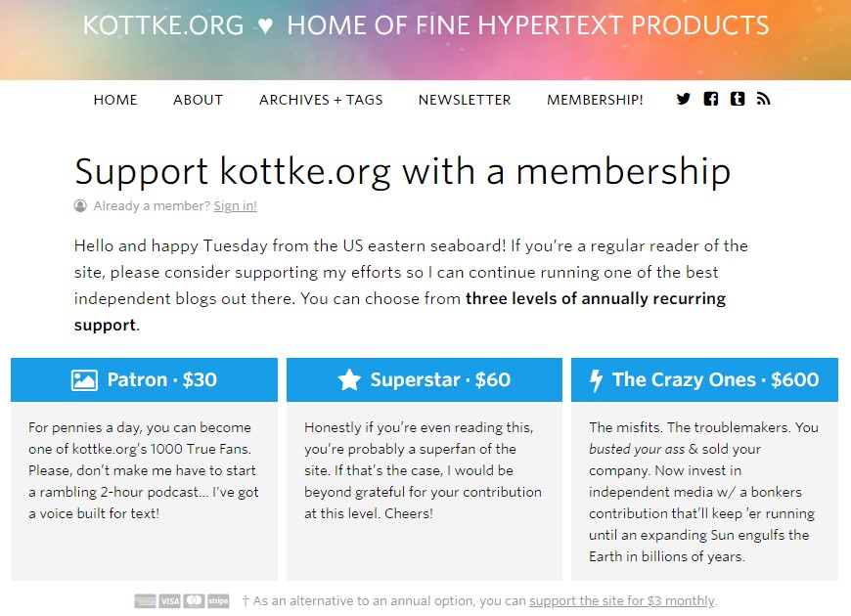Click the American Express payment icon
The width and height of the screenshot is (851, 616).
pos(143,600)
